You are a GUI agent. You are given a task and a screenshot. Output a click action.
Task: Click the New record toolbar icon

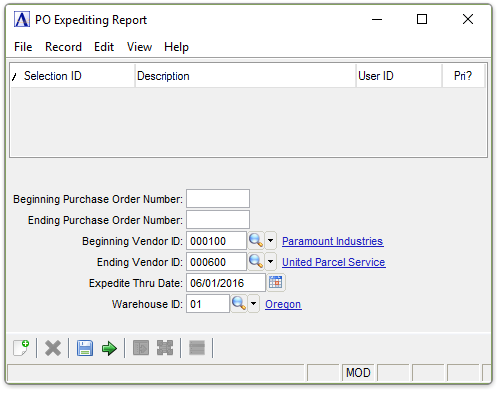21,348
